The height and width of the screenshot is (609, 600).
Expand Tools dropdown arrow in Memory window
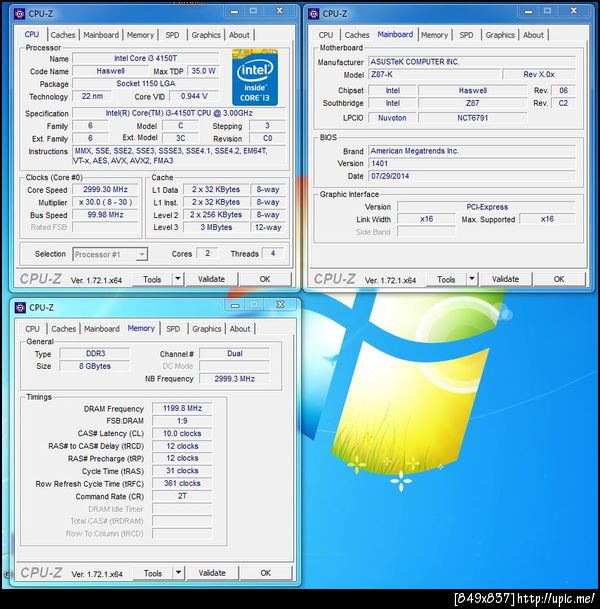pos(179,572)
